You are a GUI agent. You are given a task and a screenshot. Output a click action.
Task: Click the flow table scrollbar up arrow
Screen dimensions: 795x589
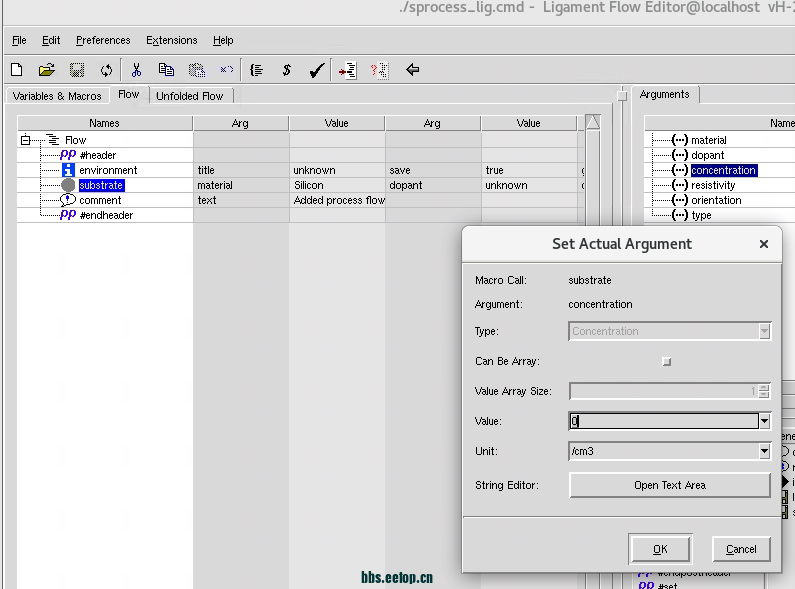click(593, 122)
